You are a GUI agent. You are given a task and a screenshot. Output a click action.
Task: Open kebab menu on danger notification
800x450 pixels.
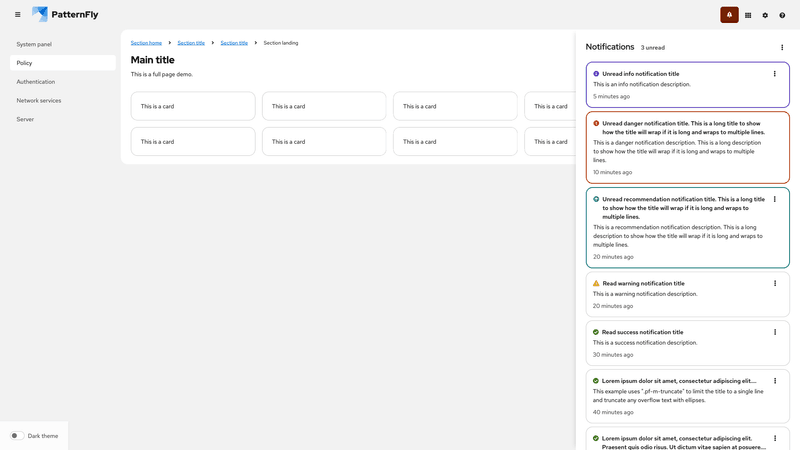pos(775,124)
